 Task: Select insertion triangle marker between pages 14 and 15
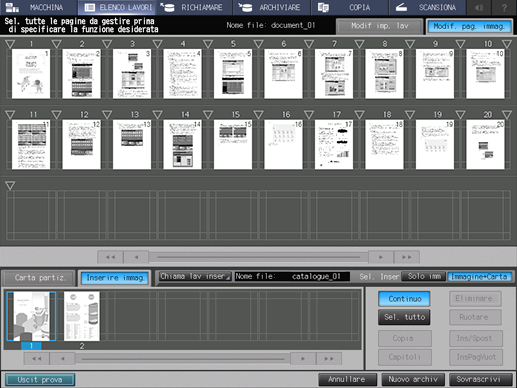pyautogui.click(x=208, y=115)
